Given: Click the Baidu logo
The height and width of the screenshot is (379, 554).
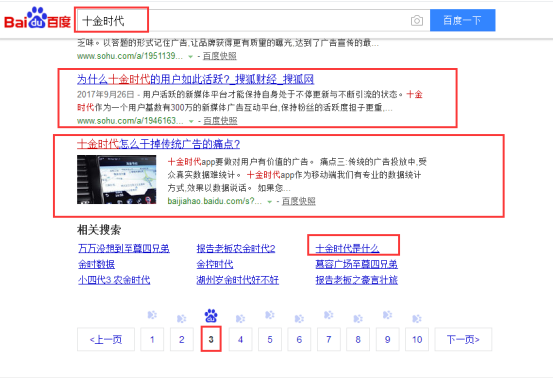Looking at the screenshot, I should (x=37, y=19).
